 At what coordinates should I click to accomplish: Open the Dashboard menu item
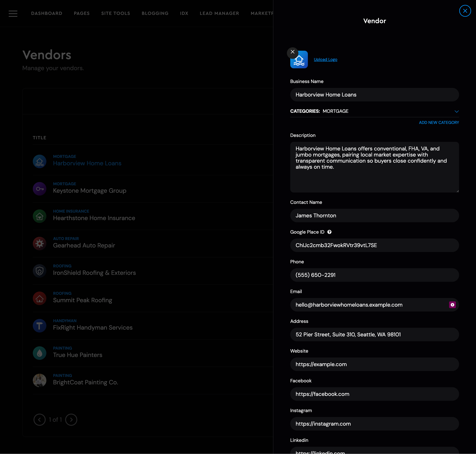[x=47, y=13]
